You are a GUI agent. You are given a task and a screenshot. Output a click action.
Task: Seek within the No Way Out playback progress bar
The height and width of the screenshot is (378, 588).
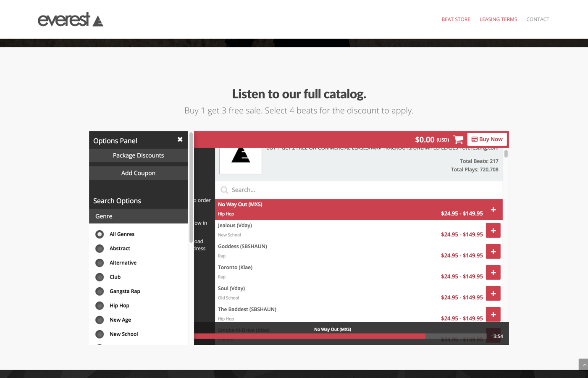click(x=340, y=336)
